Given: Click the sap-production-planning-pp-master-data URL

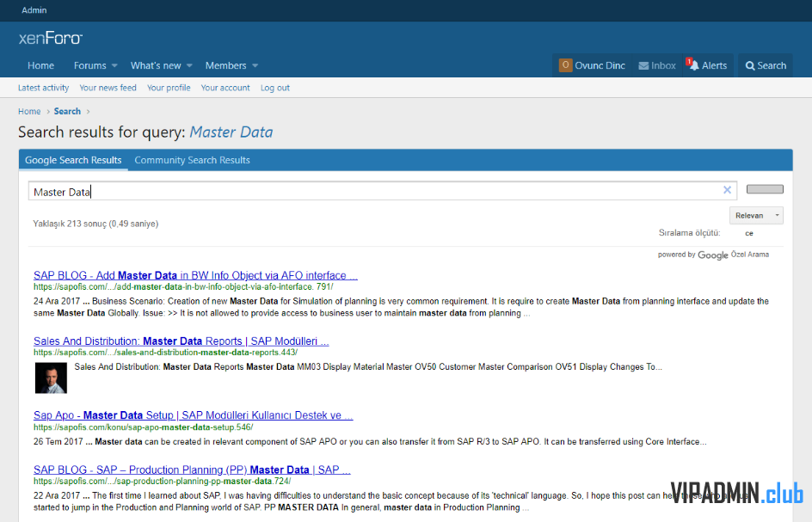Looking at the screenshot, I should point(162,482).
